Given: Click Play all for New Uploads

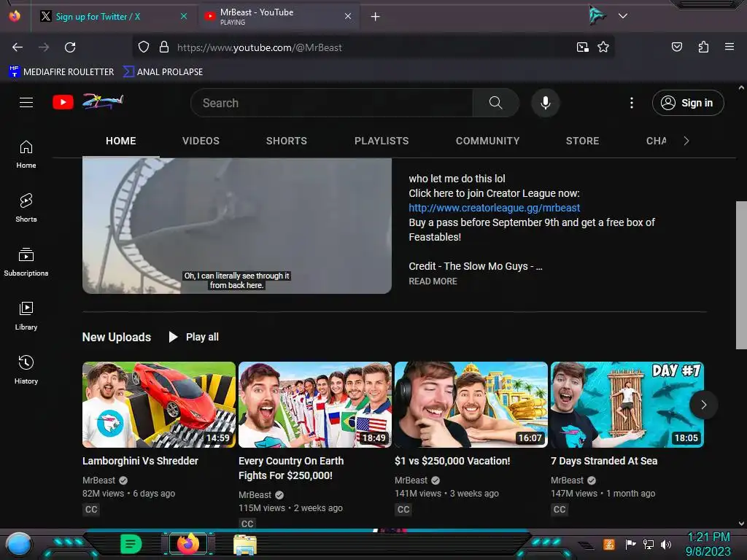Looking at the screenshot, I should (194, 337).
